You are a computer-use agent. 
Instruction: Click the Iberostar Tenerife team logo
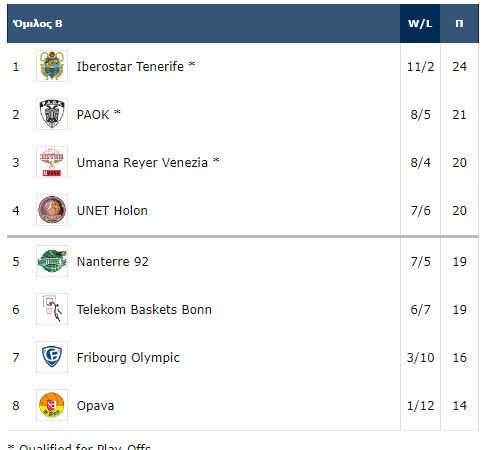pyautogui.click(x=52, y=66)
